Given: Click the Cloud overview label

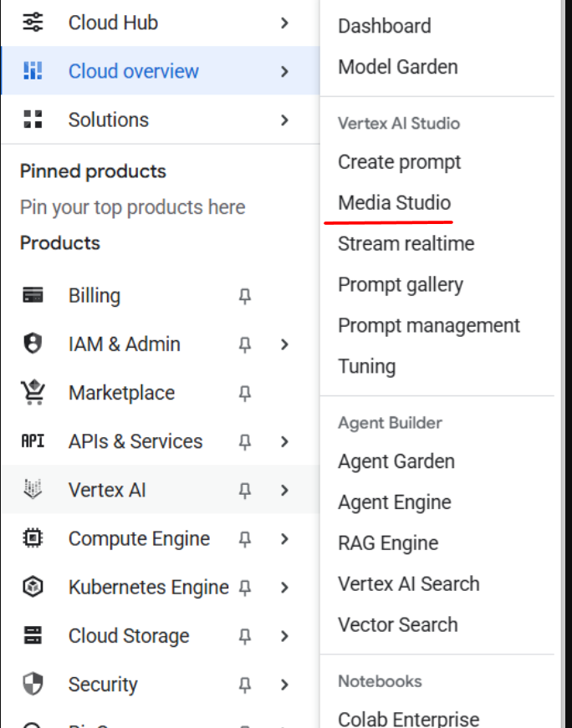Looking at the screenshot, I should pyautogui.click(x=133, y=72).
